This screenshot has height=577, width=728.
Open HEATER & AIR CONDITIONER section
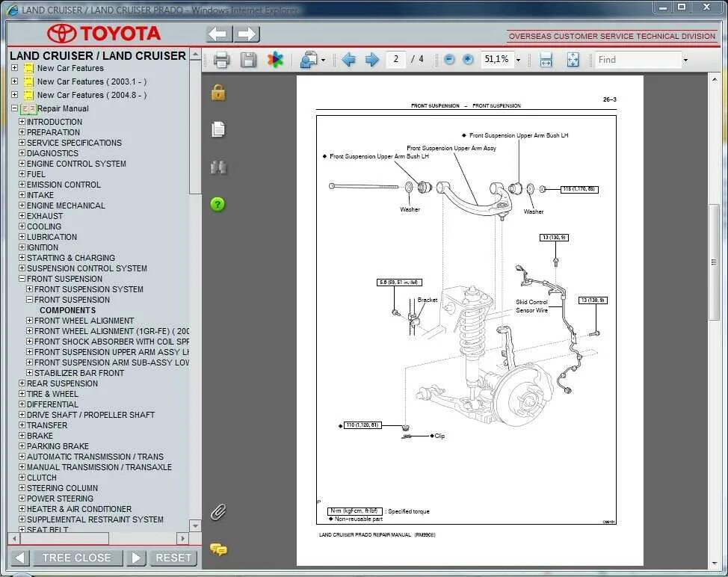click(x=79, y=509)
